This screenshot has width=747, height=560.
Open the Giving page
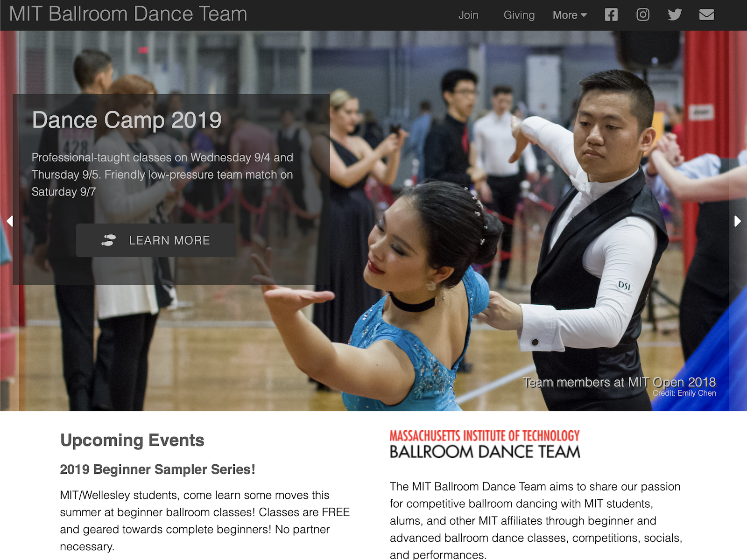(x=519, y=15)
